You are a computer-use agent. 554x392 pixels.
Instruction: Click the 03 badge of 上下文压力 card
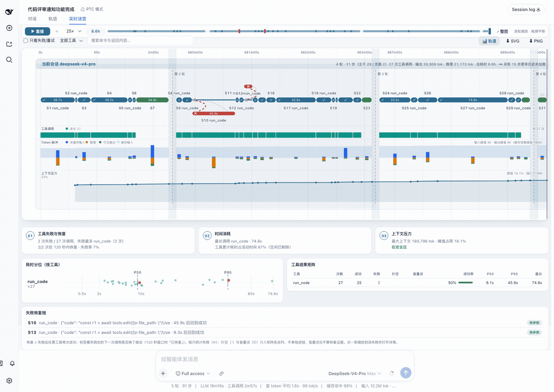pos(384,236)
